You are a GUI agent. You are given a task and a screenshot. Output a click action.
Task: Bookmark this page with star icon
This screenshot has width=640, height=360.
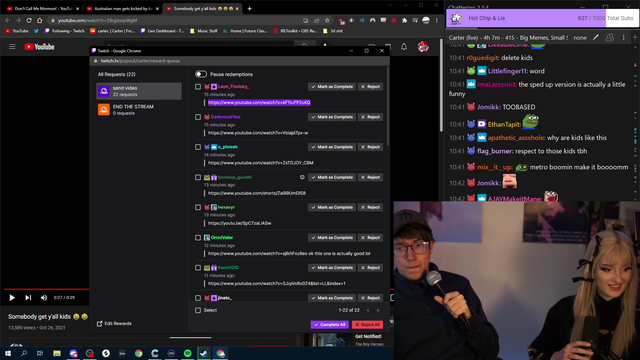(x=327, y=20)
